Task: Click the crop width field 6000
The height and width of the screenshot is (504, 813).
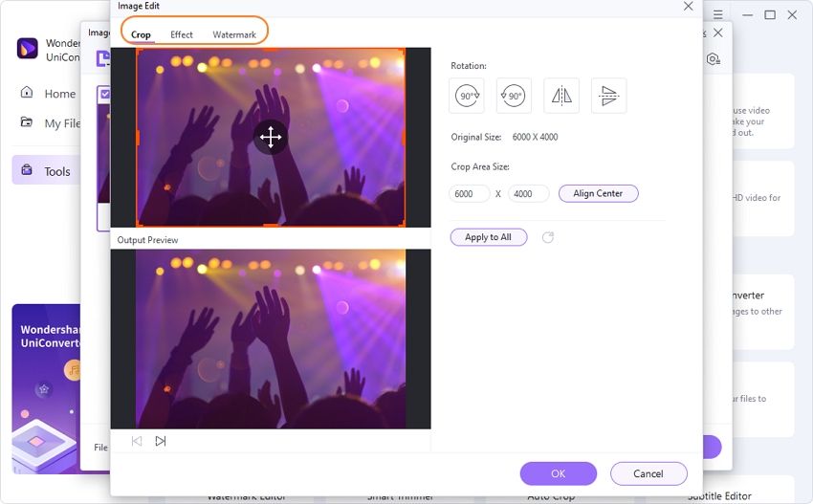Action: click(470, 193)
